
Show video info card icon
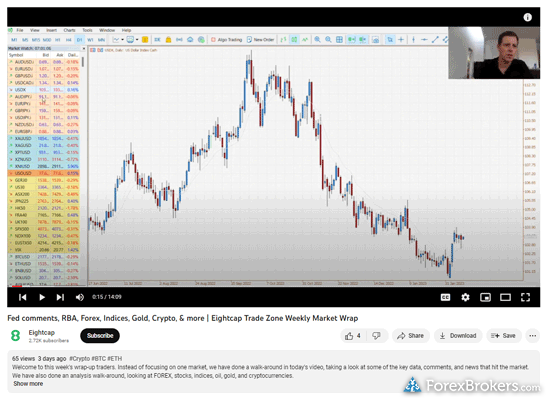528,17
